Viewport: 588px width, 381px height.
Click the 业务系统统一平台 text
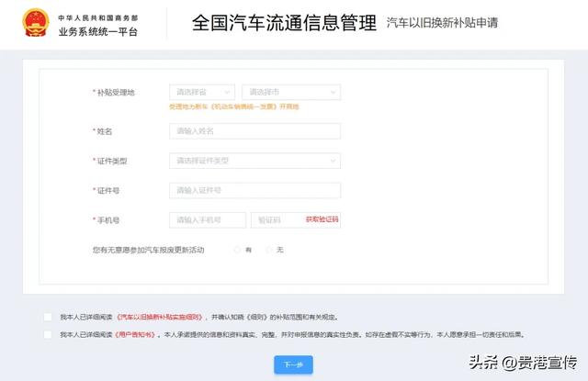[x=98, y=32]
